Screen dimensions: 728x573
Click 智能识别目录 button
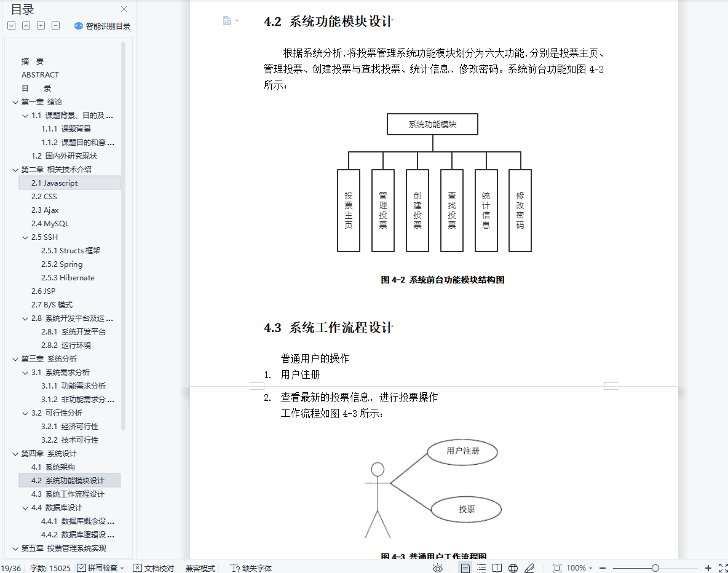coord(102,26)
